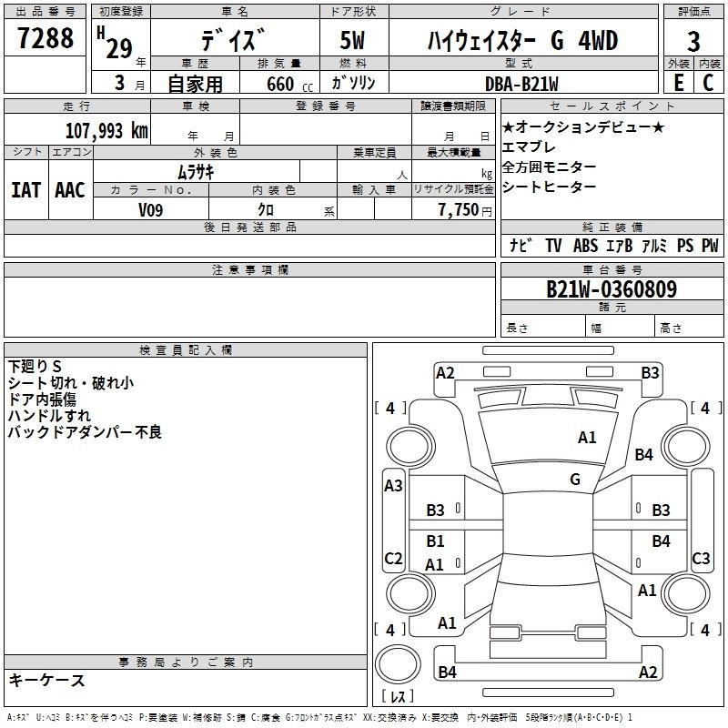Click the A3 damage mark on diagram

tap(393, 486)
